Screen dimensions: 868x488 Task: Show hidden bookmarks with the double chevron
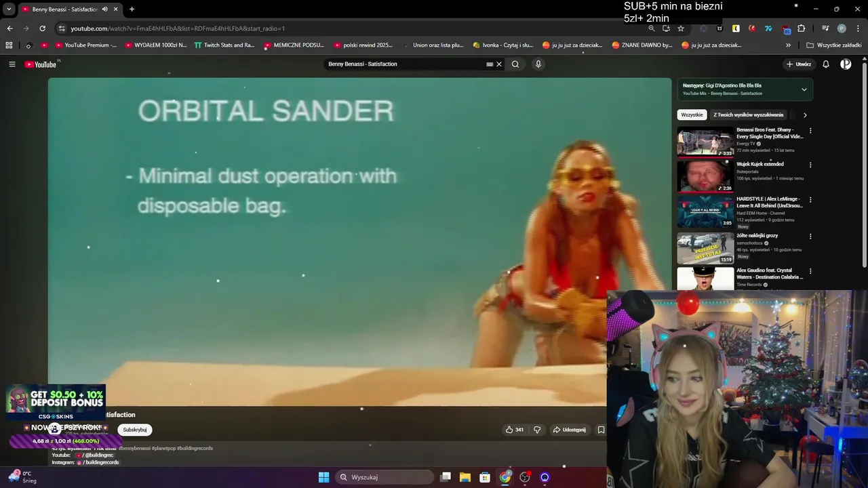pos(788,45)
